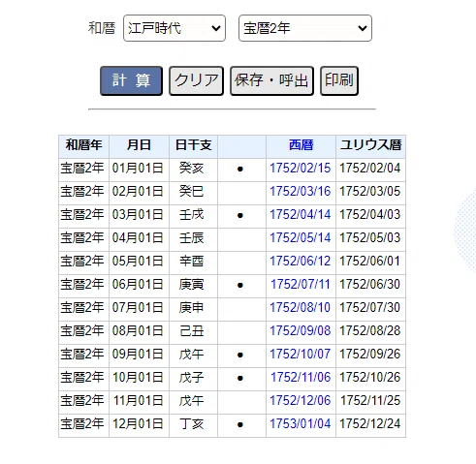Click the 日干支 column header

point(193,145)
